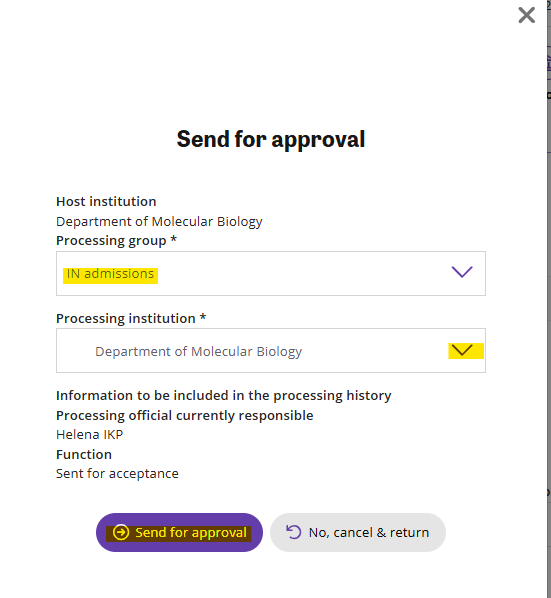Viewport: 551px width, 598px height.
Task: Click the Processing institution label
Action: [131, 318]
